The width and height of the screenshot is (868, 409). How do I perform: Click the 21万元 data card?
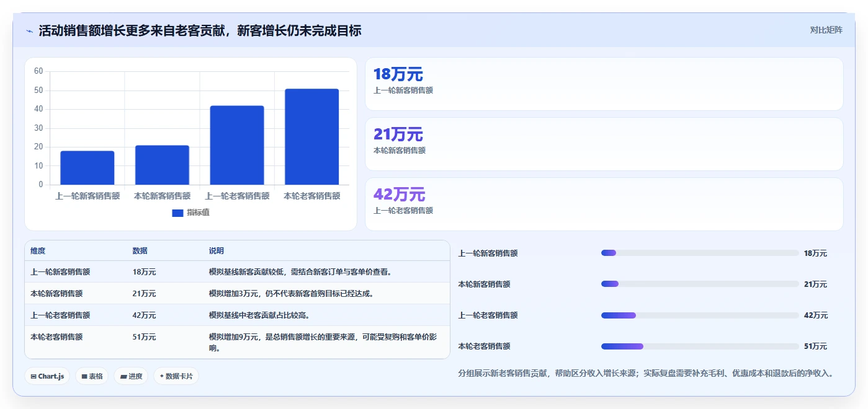(604, 144)
